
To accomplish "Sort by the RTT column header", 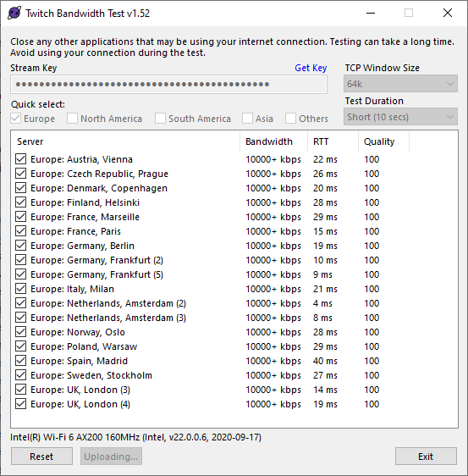I will [333, 141].
